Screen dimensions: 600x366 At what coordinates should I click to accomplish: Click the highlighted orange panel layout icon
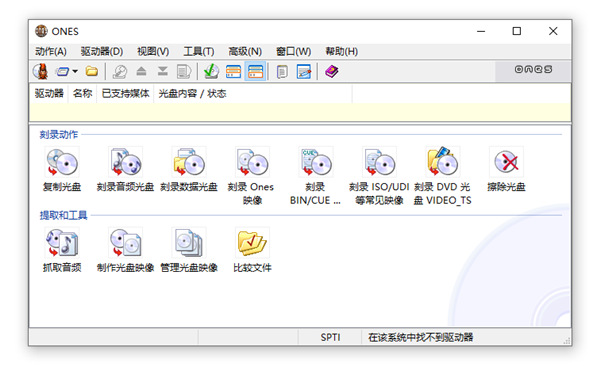pos(255,71)
